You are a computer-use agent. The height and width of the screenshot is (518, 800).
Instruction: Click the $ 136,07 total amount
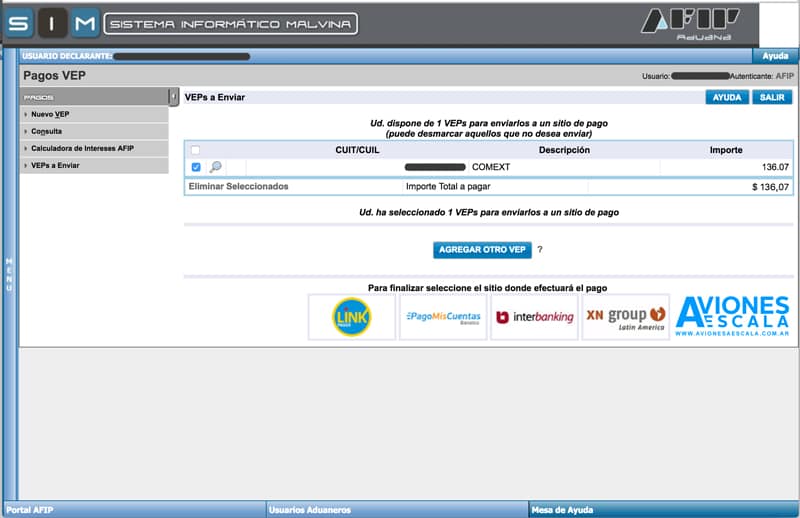pos(770,187)
